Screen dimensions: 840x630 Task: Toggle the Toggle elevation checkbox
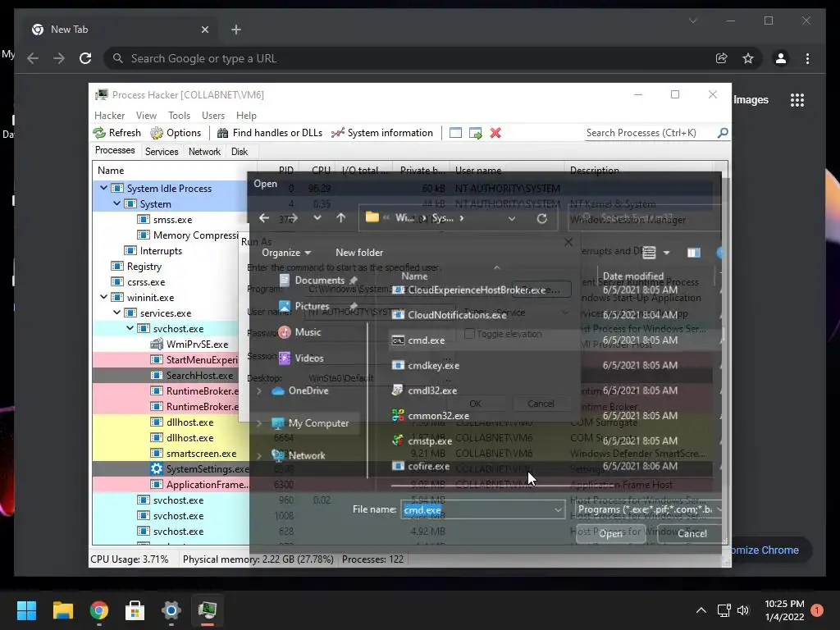coord(469,334)
